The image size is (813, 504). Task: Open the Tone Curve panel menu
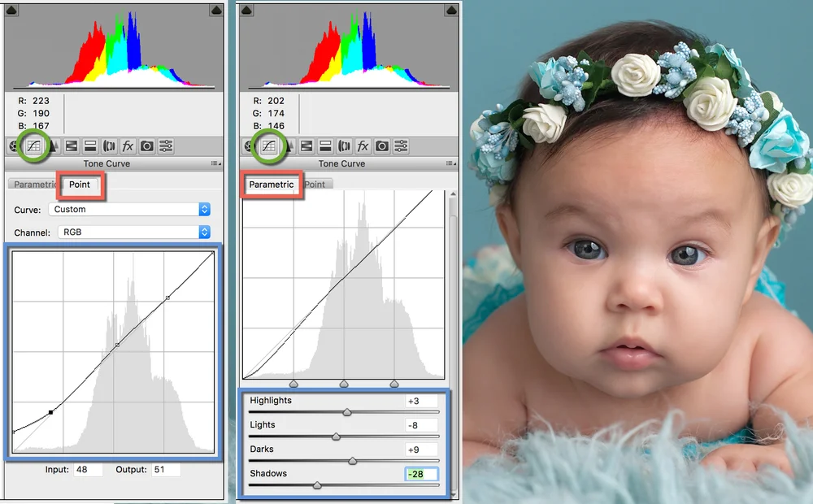[213, 163]
